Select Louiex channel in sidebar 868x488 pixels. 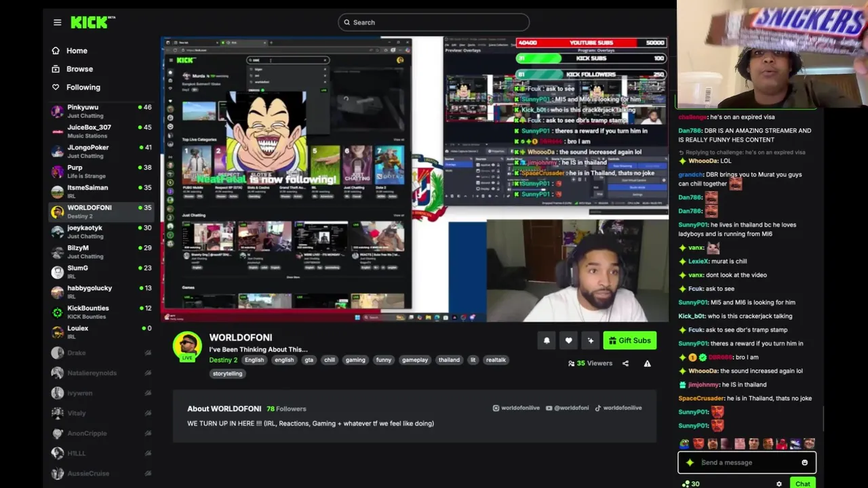pos(102,332)
